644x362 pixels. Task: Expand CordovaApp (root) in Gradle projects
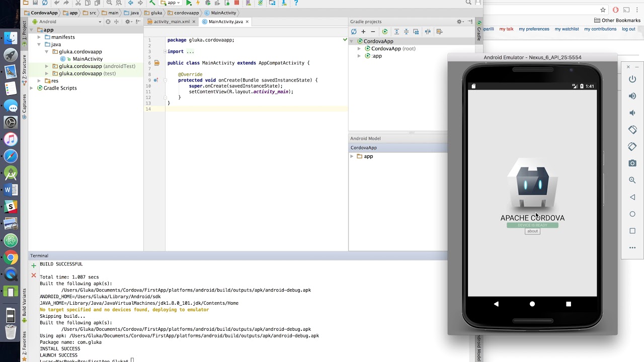point(359,49)
